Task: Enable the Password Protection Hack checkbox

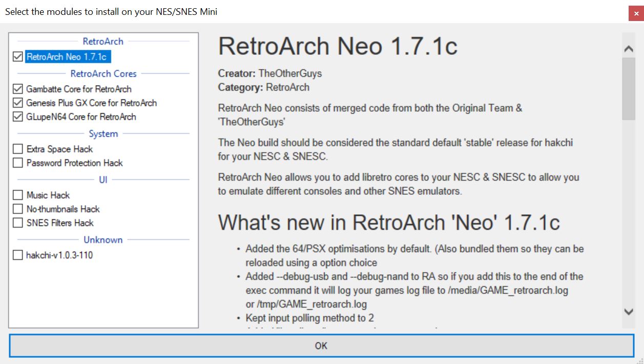Action: coord(18,163)
